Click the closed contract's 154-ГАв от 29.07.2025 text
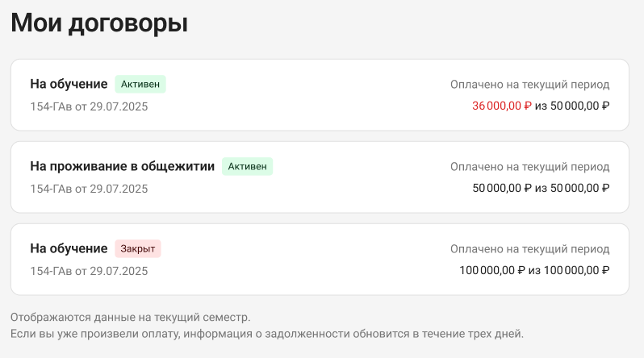 coord(89,271)
